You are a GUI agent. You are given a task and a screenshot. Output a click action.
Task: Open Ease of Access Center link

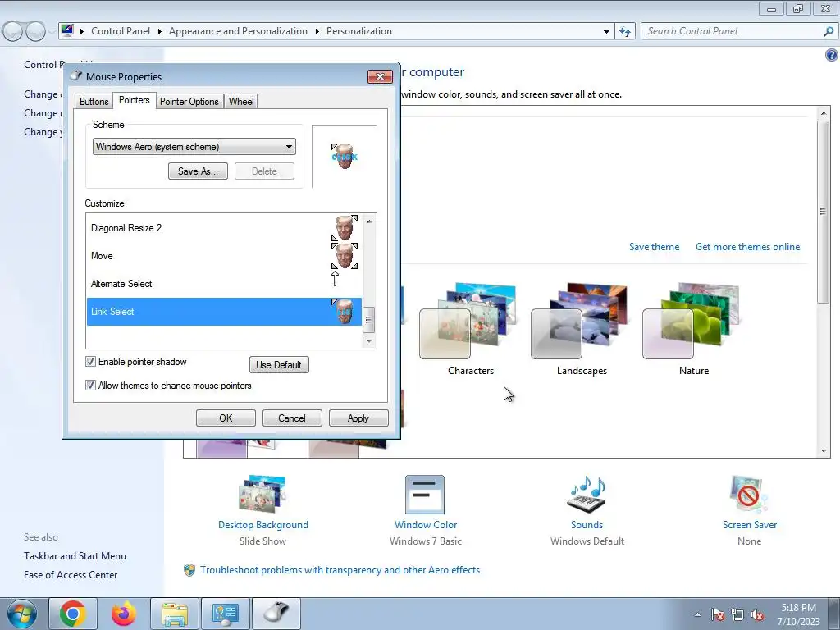(x=71, y=575)
